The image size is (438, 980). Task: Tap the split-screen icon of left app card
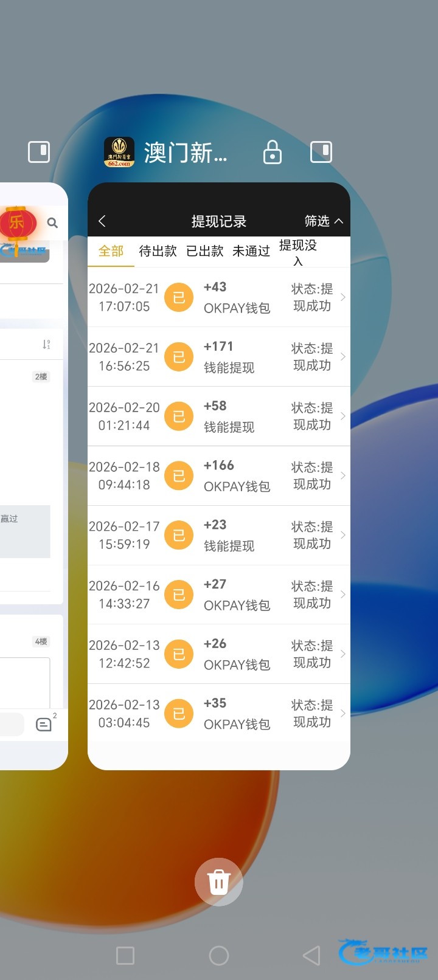click(39, 152)
